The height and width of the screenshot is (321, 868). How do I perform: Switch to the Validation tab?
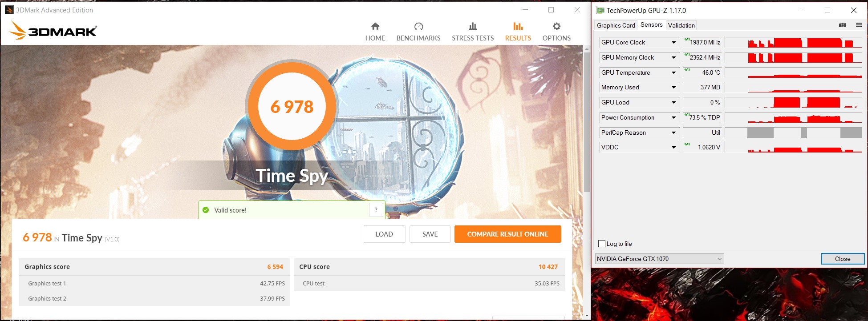pyautogui.click(x=681, y=25)
